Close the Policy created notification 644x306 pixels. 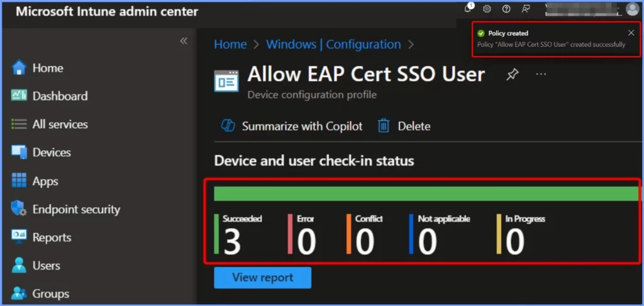631,33
